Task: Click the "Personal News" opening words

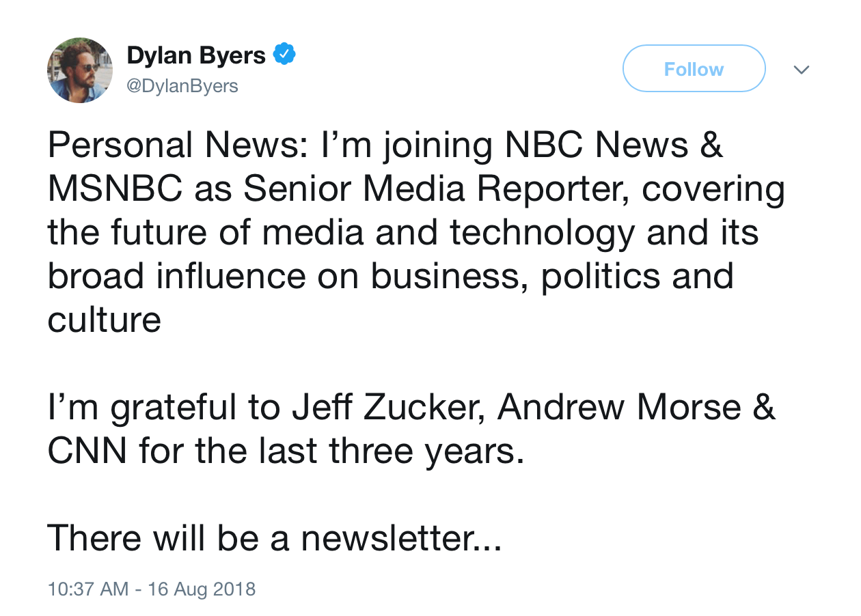Action: (x=177, y=145)
